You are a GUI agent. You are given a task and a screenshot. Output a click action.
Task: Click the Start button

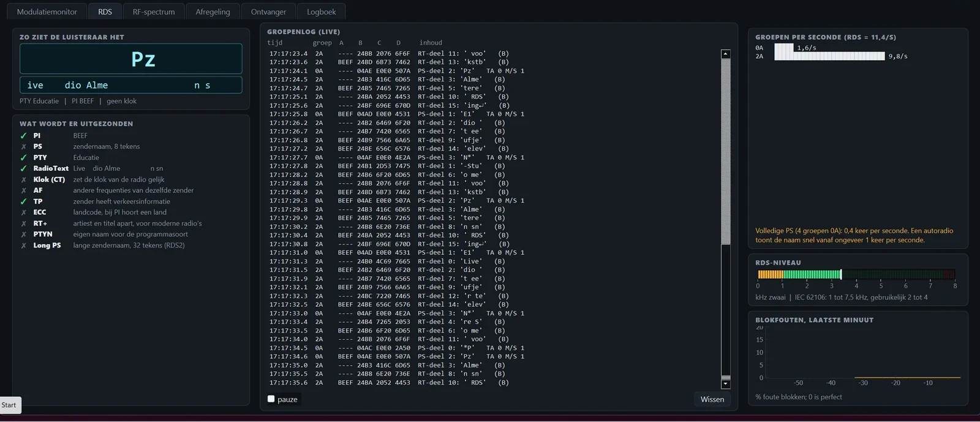pyautogui.click(x=9, y=405)
